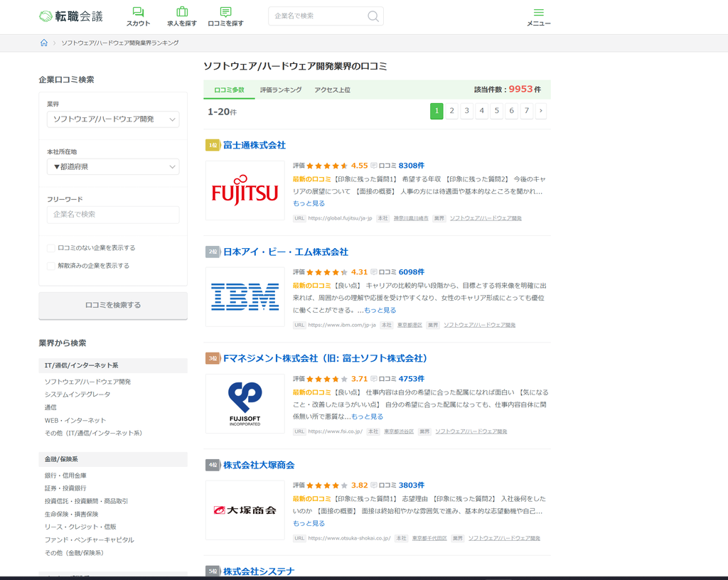Screen dimensions: 728x580
Task: Click the 2位 rank badge
Action: point(213,252)
